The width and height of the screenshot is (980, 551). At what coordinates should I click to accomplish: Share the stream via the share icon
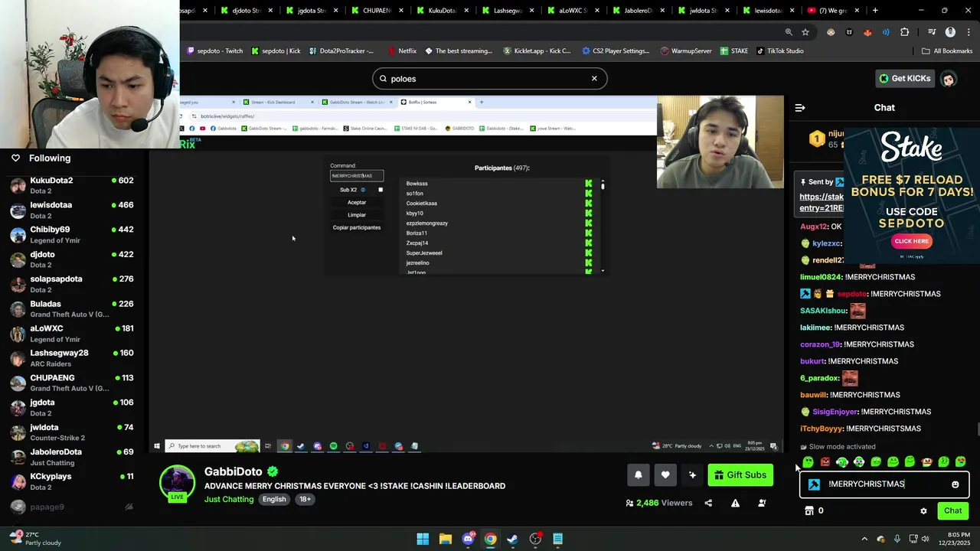pyautogui.click(x=708, y=503)
